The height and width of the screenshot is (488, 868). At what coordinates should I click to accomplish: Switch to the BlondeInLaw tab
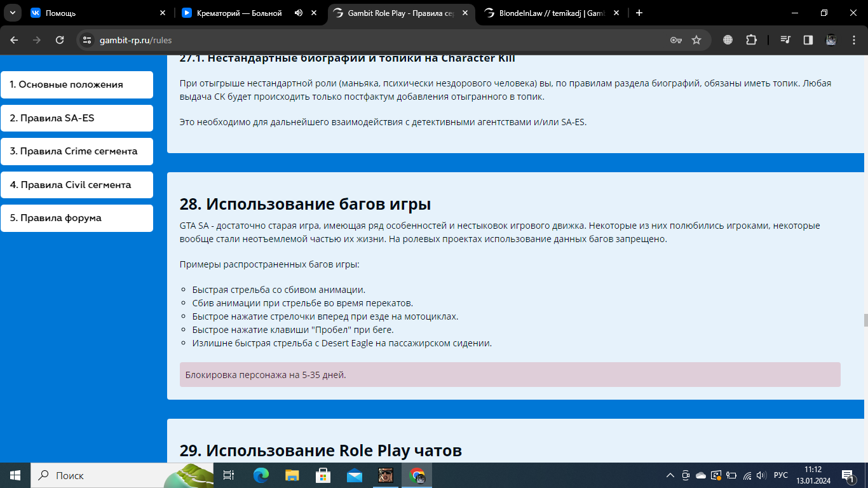[546, 13]
